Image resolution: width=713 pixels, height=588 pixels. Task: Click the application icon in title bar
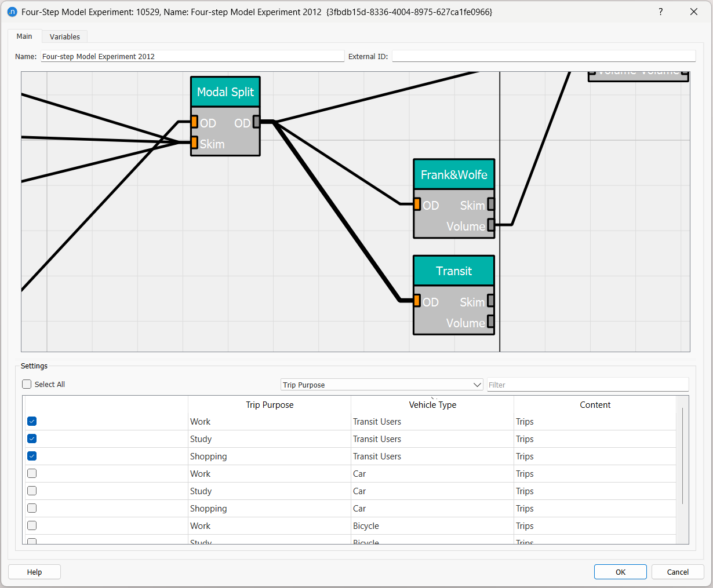(x=12, y=12)
